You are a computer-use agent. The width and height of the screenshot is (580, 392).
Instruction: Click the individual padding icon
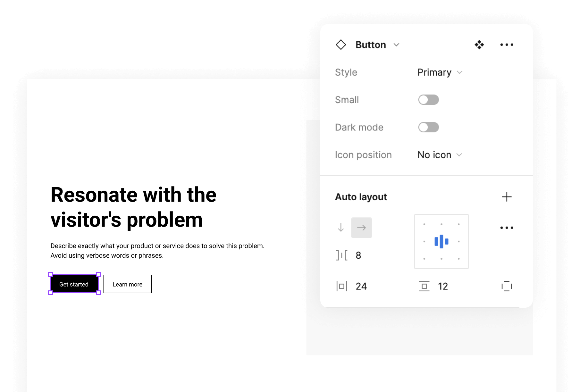[x=507, y=286]
